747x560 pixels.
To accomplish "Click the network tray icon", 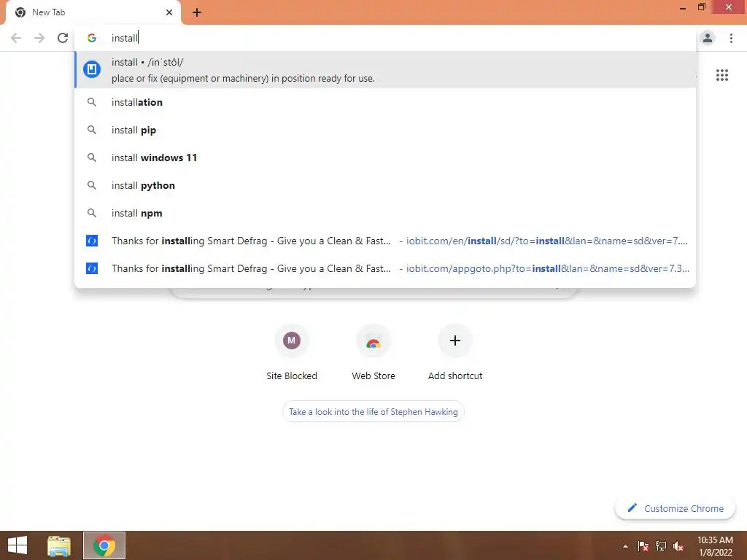I will tap(661, 546).
